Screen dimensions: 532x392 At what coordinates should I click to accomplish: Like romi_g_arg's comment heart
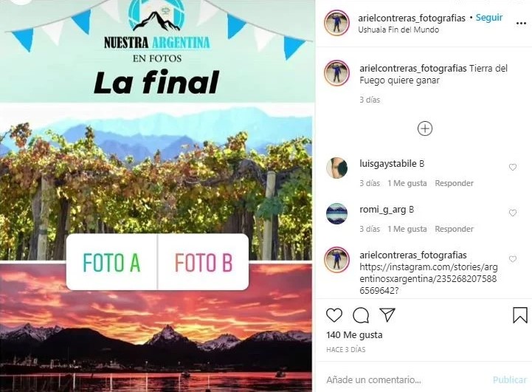click(x=513, y=213)
